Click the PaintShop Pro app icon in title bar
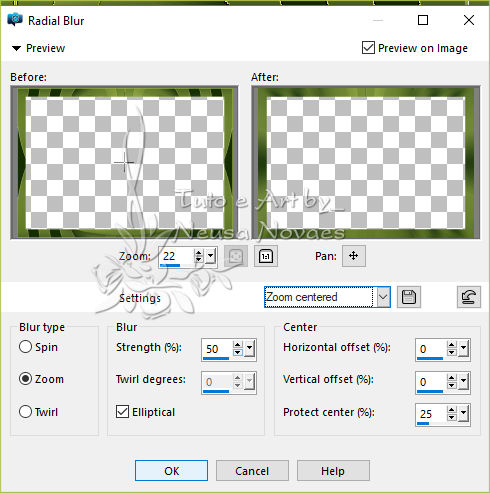Viewport: 490px width, 493px height. (15, 20)
